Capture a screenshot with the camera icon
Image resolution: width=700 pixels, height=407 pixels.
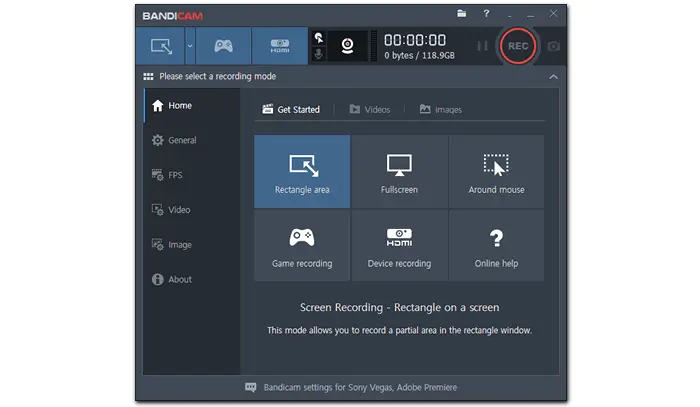pos(554,46)
